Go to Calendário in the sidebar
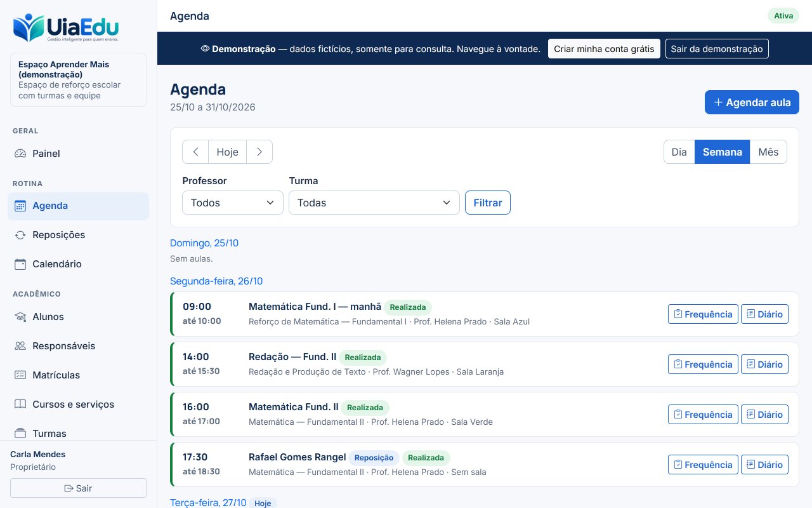 click(78, 264)
